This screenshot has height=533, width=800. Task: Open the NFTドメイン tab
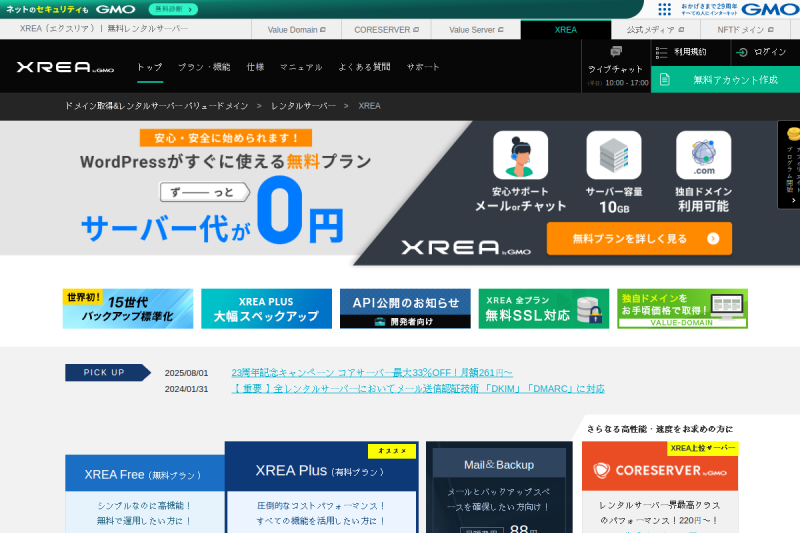[745, 30]
